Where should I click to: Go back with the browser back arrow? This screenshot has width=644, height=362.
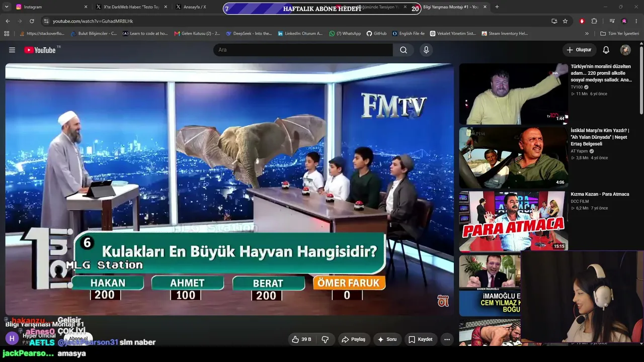click(x=8, y=21)
